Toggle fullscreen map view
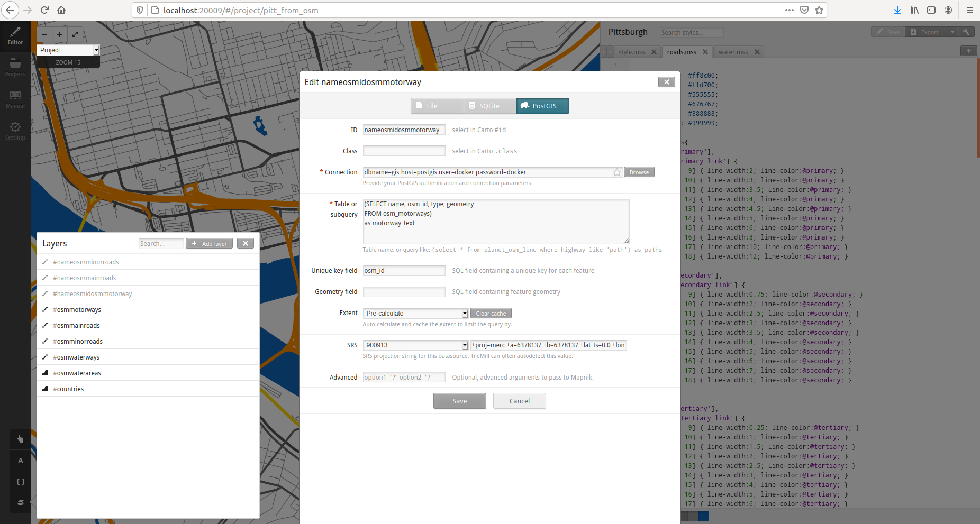Screen dimensions: 980x524 [x=75, y=34]
